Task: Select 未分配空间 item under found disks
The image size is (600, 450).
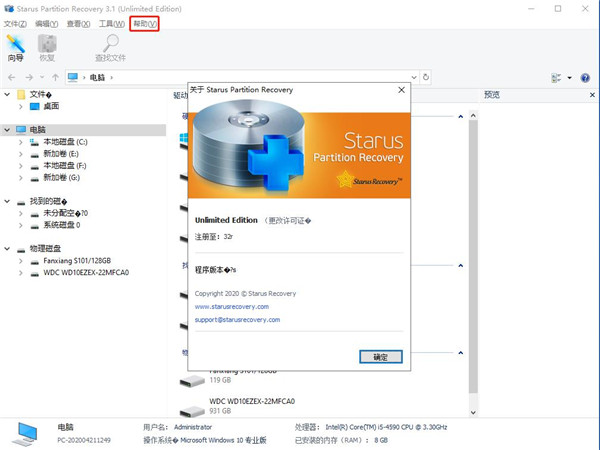Action: point(65,213)
